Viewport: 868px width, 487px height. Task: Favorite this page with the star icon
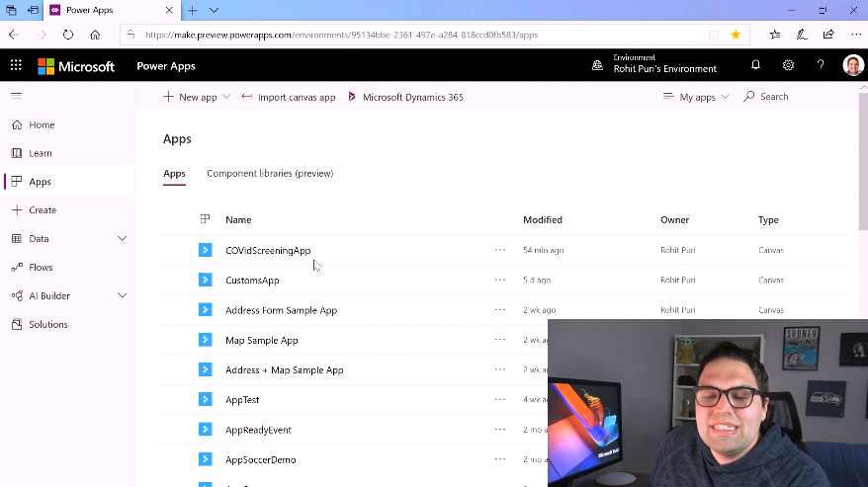click(736, 35)
